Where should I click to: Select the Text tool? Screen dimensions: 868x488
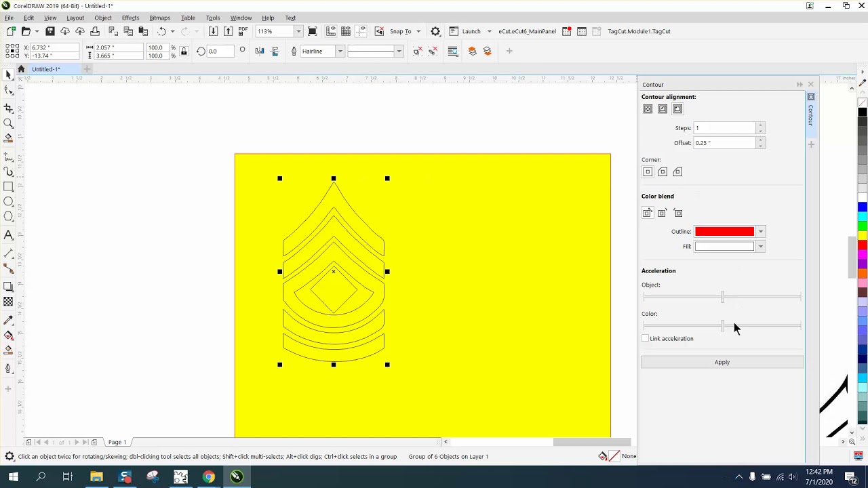point(8,235)
